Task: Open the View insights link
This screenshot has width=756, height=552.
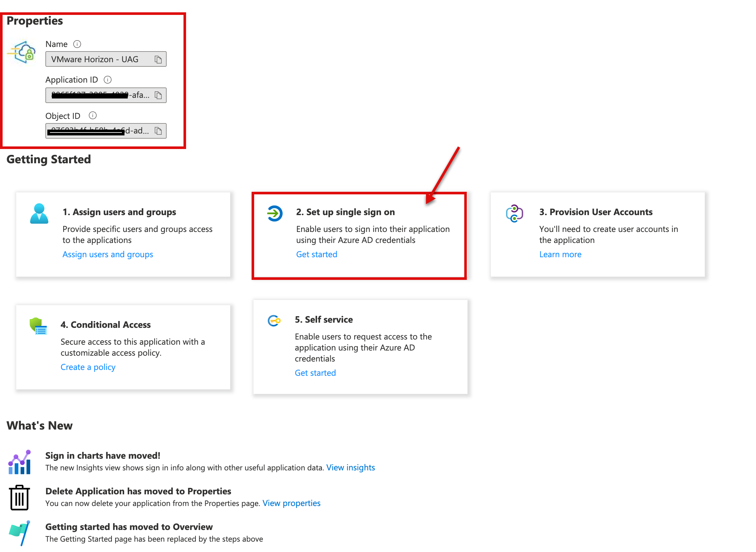Action: [350, 468]
